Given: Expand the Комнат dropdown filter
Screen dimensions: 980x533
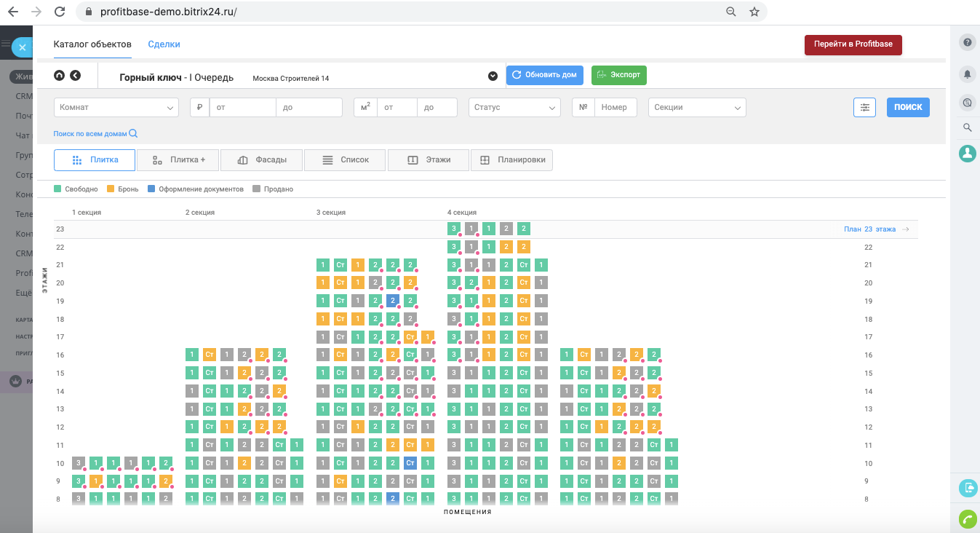Looking at the screenshot, I should [x=116, y=107].
